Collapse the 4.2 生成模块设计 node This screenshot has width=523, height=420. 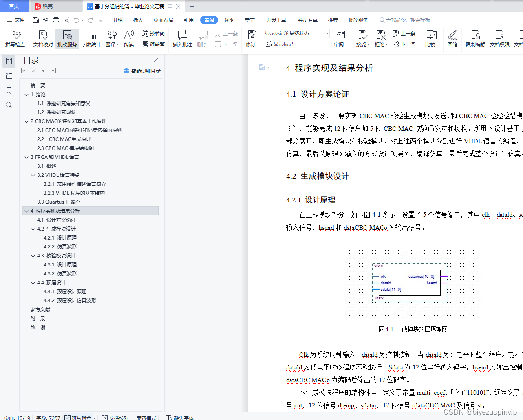coord(33,229)
